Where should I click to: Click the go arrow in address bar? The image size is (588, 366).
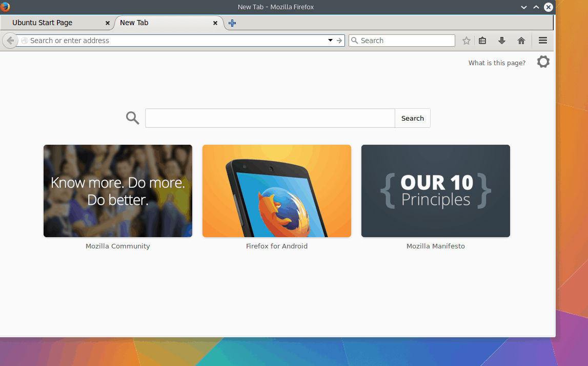point(339,41)
